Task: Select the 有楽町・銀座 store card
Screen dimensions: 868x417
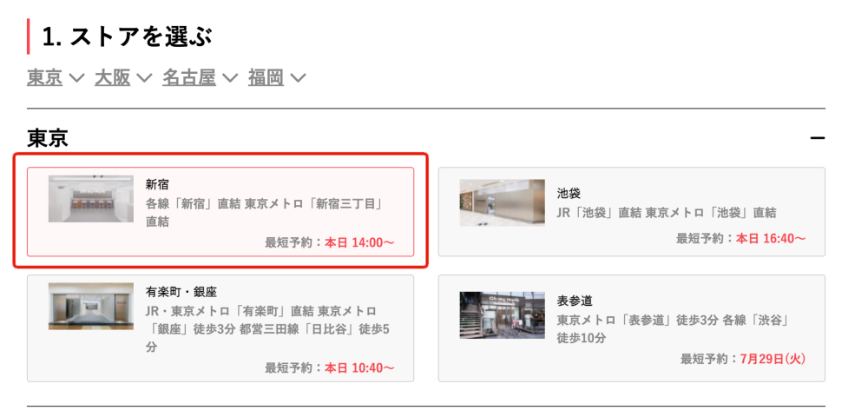Action: (220, 328)
